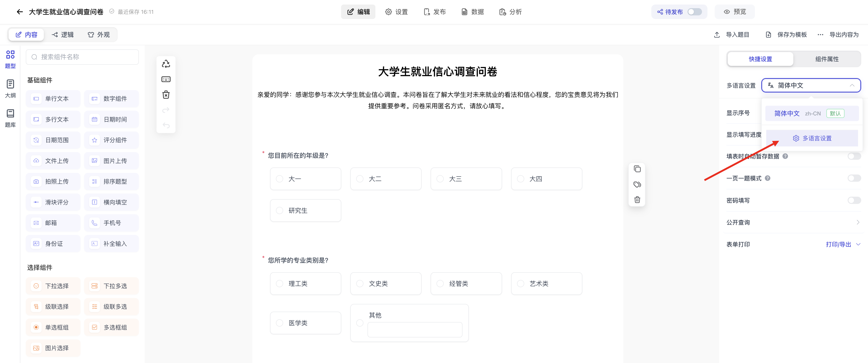Click the recycle icon in the floating toolbar
The image size is (868, 363).
[166, 64]
